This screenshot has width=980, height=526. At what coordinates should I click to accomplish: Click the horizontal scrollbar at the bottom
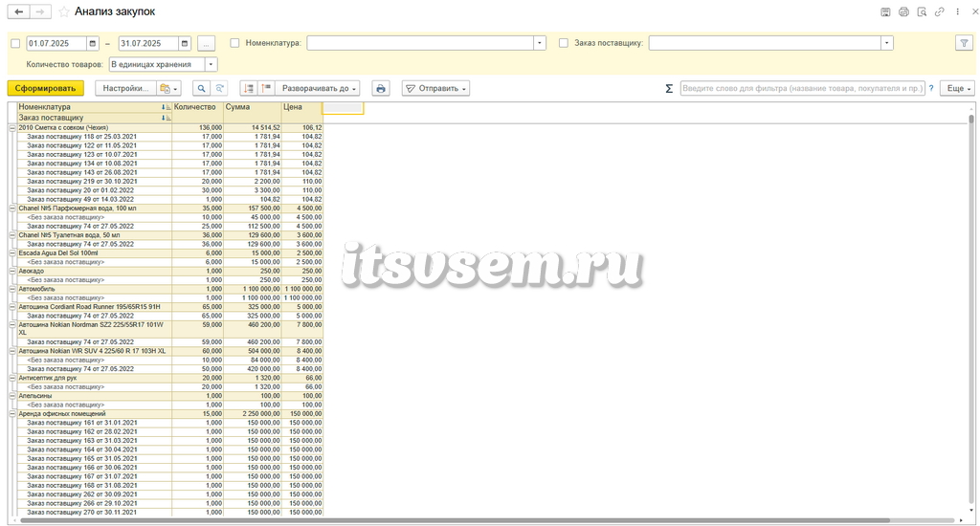(455, 520)
